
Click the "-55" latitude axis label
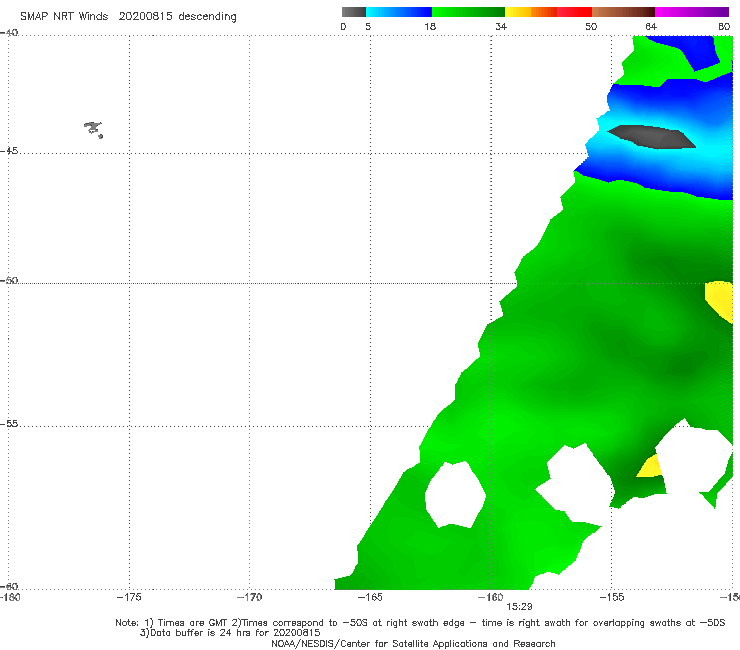(x=9, y=423)
